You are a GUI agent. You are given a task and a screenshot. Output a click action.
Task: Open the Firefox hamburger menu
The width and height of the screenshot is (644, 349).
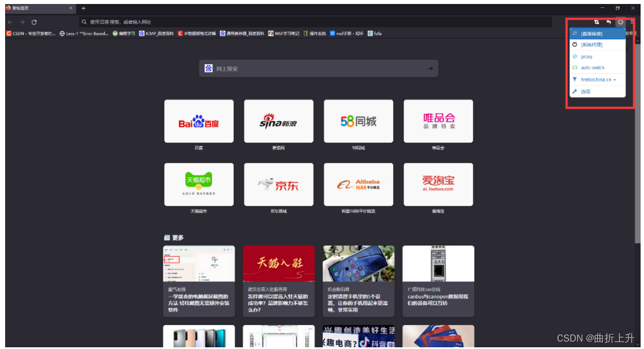click(x=633, y=22)
